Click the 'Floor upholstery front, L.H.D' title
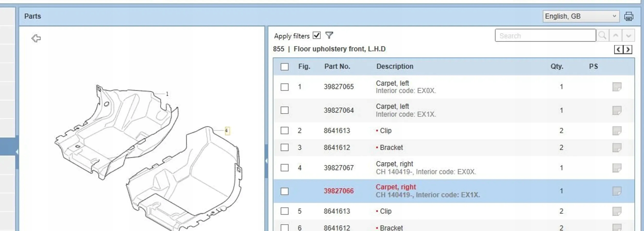Viewport: 644px width, 231px height. (340, 49)
